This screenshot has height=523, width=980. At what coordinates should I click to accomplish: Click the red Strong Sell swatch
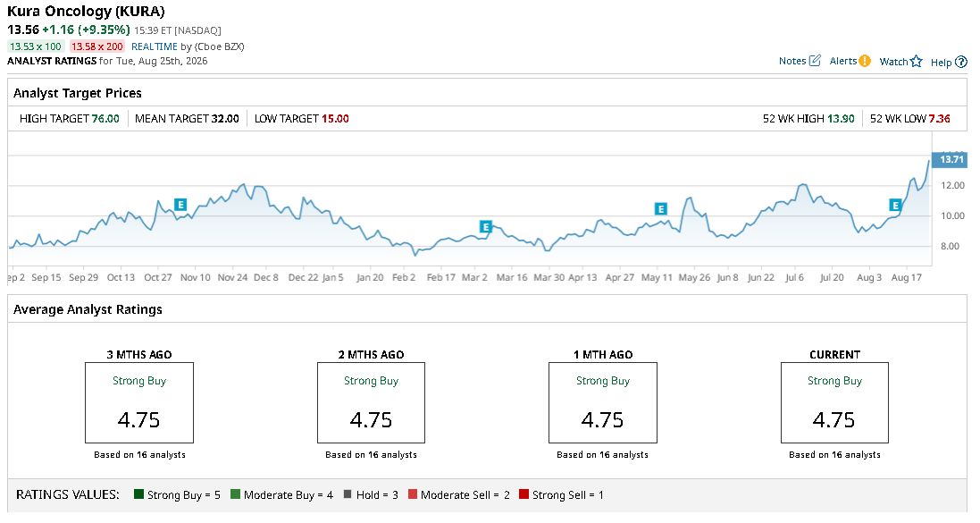(x=524, y=493)
